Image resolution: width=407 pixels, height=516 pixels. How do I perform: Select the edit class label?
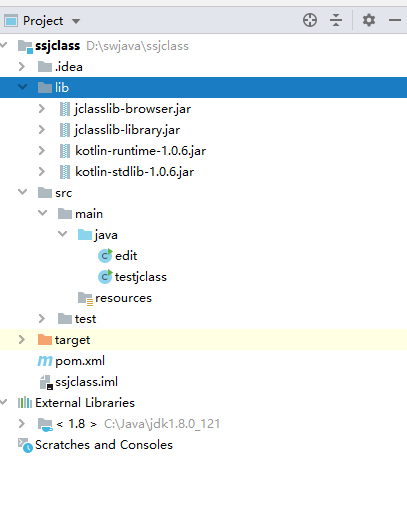click(x=126, y=256)
